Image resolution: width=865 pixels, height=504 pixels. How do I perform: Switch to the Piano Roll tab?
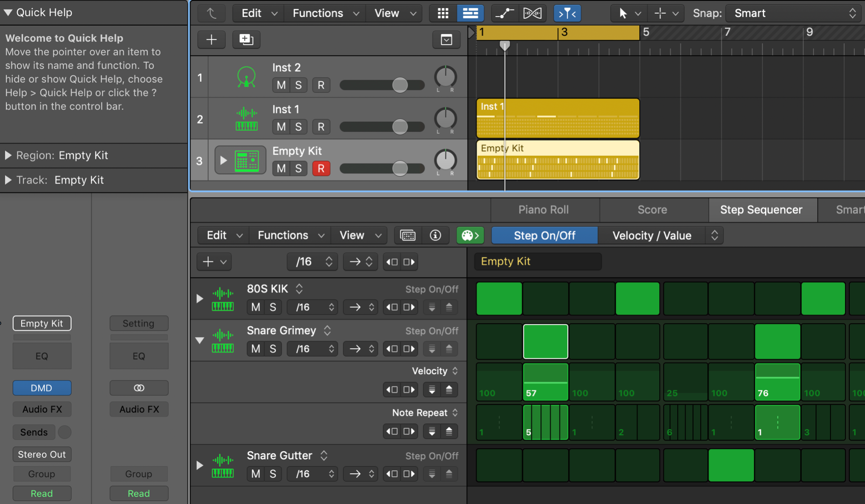pyautogui.click(x=543, y=210)
